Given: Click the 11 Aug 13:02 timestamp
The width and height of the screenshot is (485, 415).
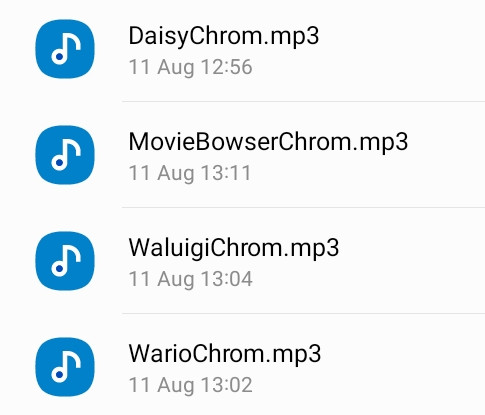Looking at the screenshot, I should click(x=190, y=385).
